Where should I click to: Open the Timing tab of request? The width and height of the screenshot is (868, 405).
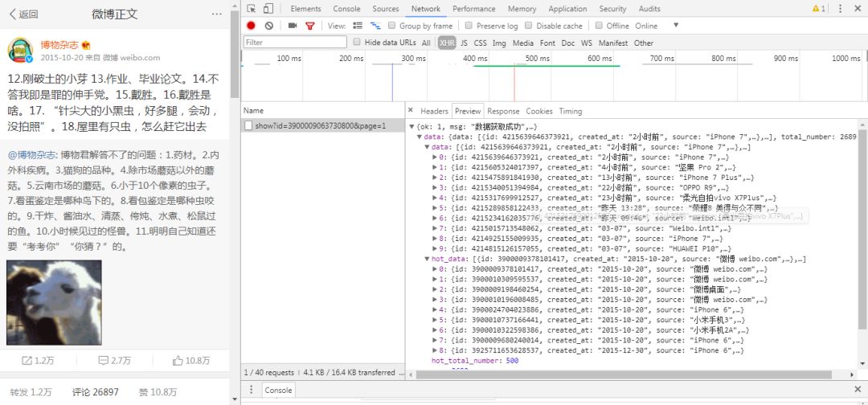point(570,111)
